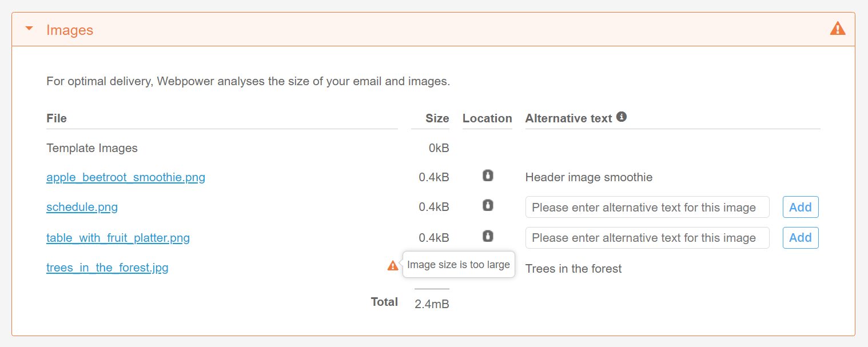Click the info icon beside Alternative text
The image size is (868, 347).
click(622, 117)
